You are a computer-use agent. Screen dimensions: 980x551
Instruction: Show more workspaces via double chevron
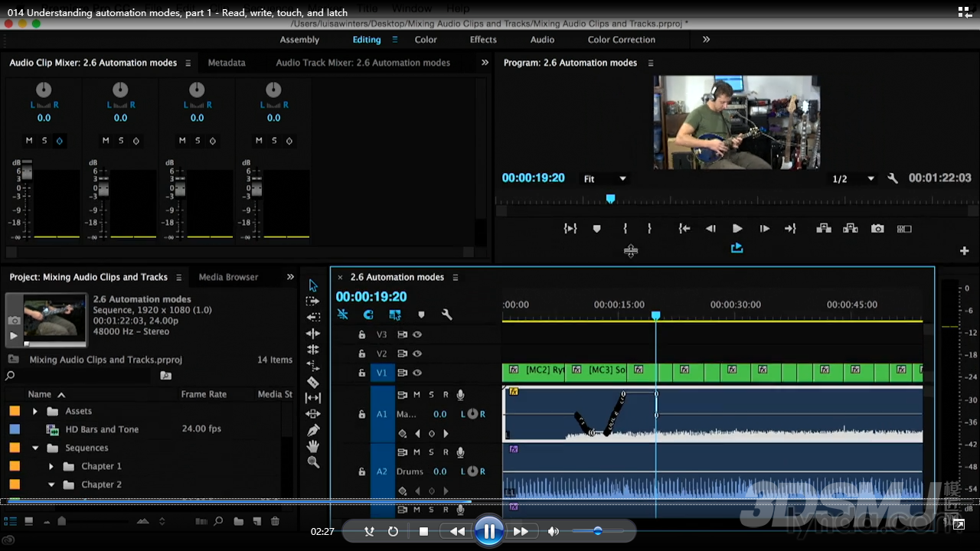tap(706, 39)
